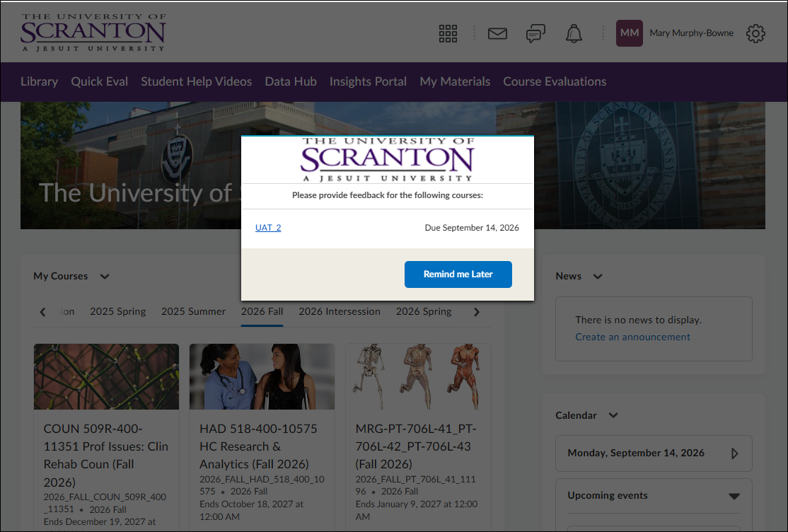Open the admin tools gear icon
This screenshot has height=532, width=788.
click(x=755, y=34)
